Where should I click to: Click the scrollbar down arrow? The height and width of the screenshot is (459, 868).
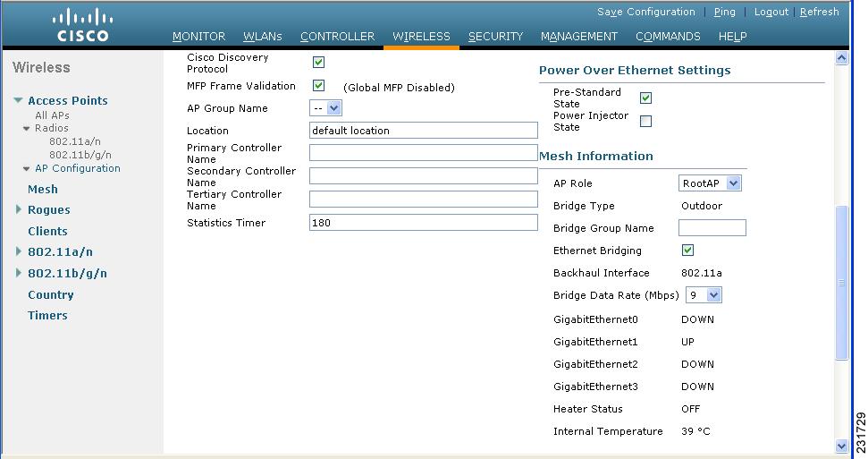(x=841, y=446)
